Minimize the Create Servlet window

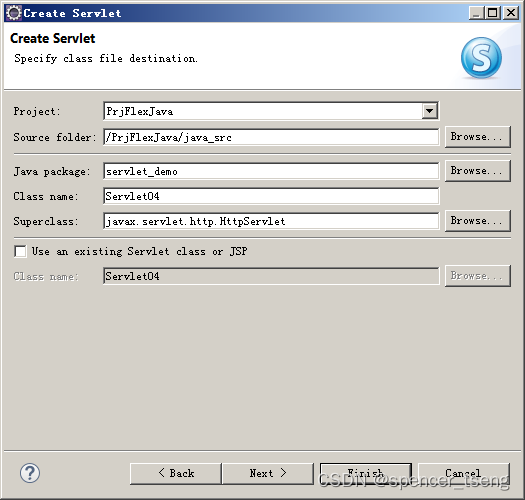476,13
